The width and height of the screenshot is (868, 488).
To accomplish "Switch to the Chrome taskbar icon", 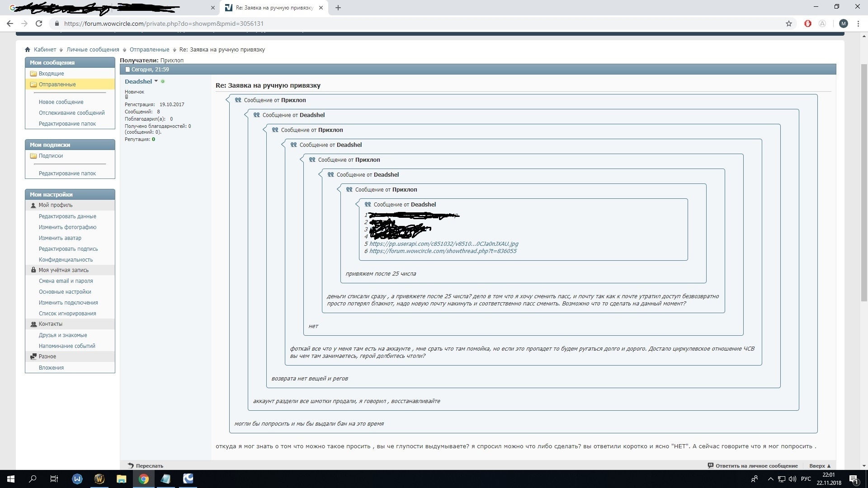I will 143,479.
